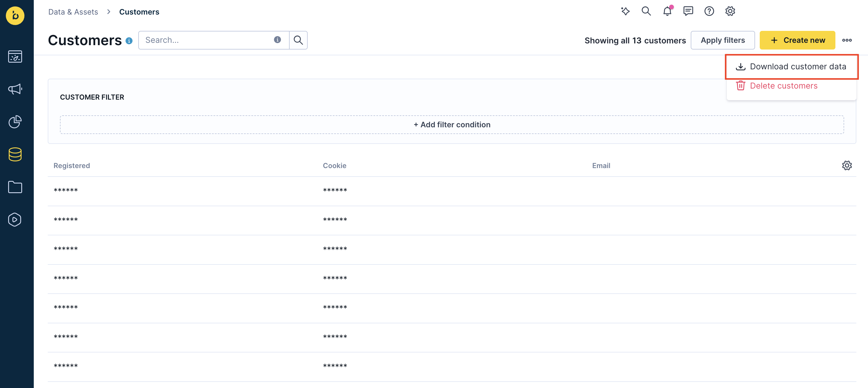Click the trash icon for Delete customers

coord(741,86)
